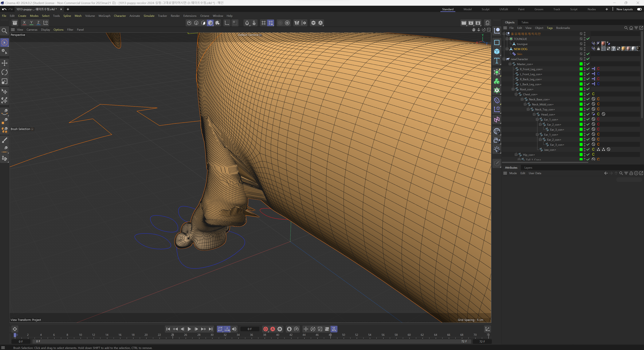Toggle the X axis lock
Screen dimensions: 644x350
24,23
